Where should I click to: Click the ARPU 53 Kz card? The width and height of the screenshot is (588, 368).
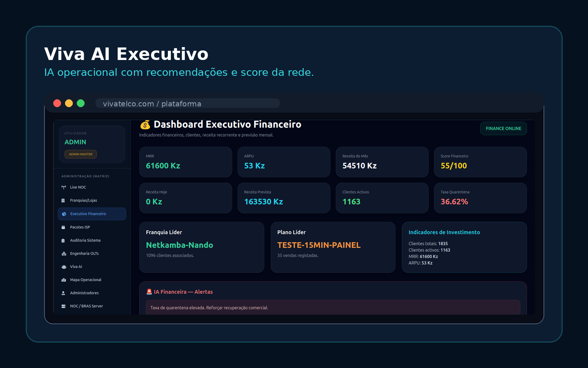[284, 162]
